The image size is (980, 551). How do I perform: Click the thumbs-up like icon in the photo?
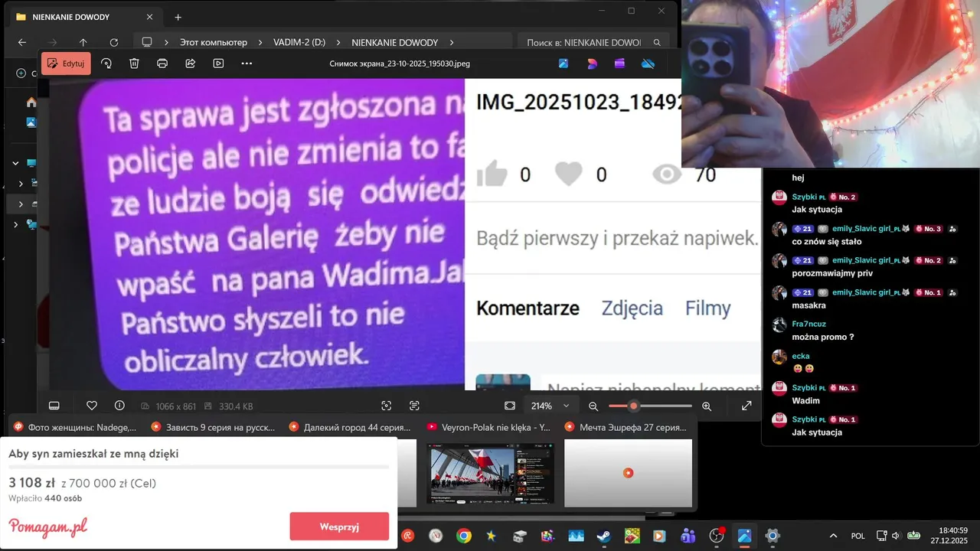492,174
